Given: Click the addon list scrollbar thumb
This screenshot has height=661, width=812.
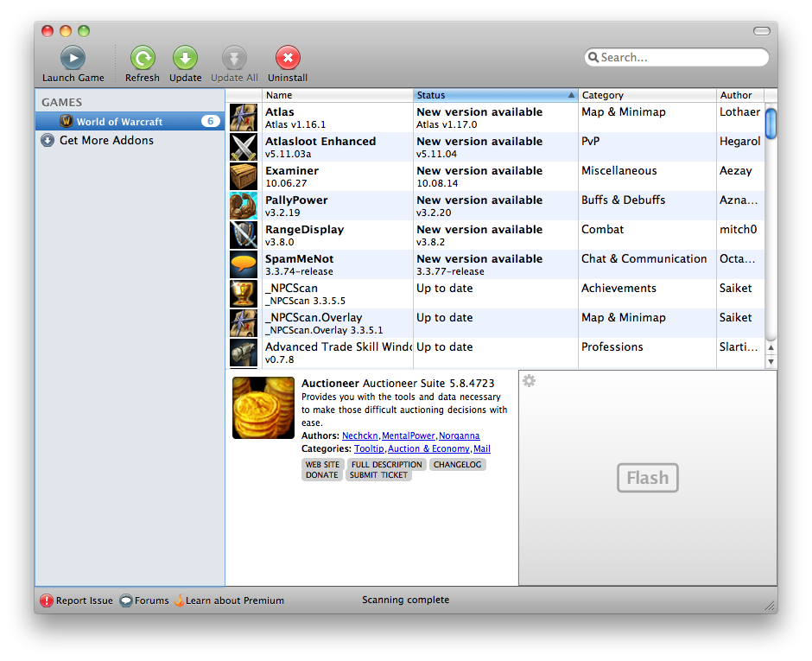Looking at the screenshot, I should pos(771,124).
